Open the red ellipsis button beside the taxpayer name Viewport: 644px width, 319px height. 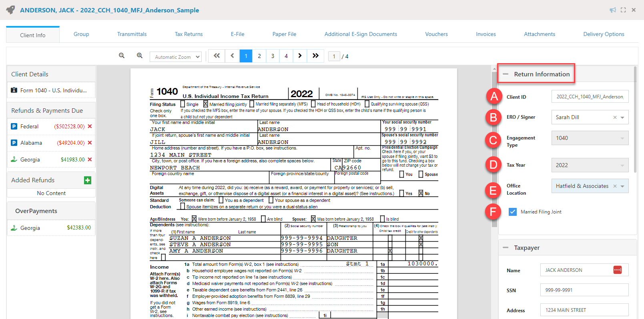pos(618,270)
